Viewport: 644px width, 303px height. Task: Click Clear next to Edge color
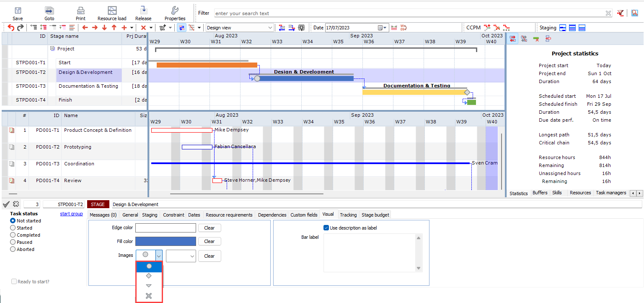click(209, 228)
